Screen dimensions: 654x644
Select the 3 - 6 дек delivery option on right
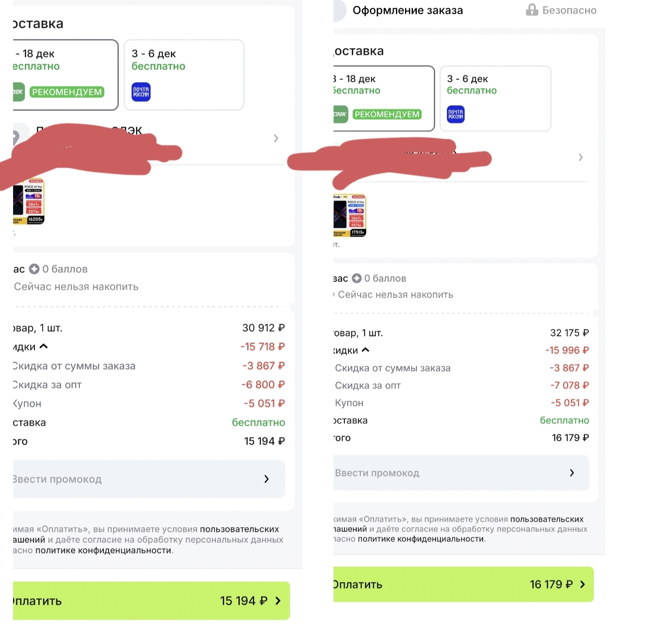coord(495,98)
